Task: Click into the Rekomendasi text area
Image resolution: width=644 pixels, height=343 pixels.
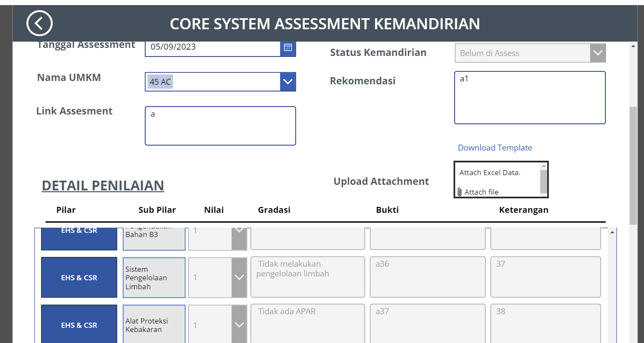Action: pyautogui.click(x=529, y=98)
